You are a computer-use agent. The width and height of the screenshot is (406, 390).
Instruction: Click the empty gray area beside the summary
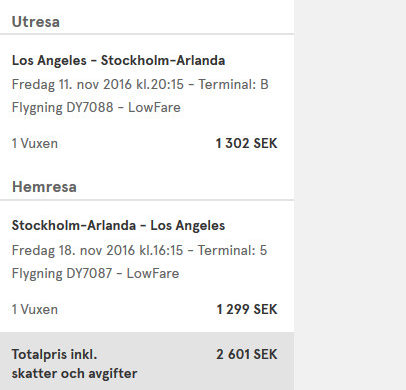(x=350, y=195)
